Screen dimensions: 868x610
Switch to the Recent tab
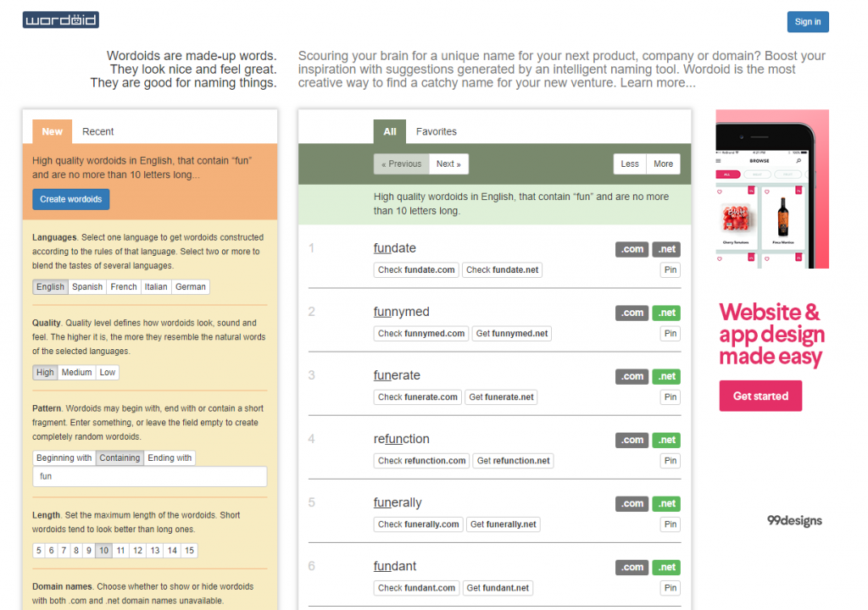point(97,131)
